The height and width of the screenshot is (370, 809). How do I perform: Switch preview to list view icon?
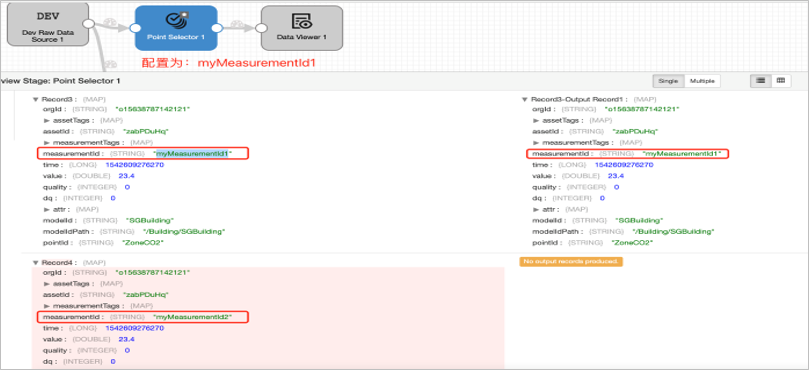click(x=760, y=81)
